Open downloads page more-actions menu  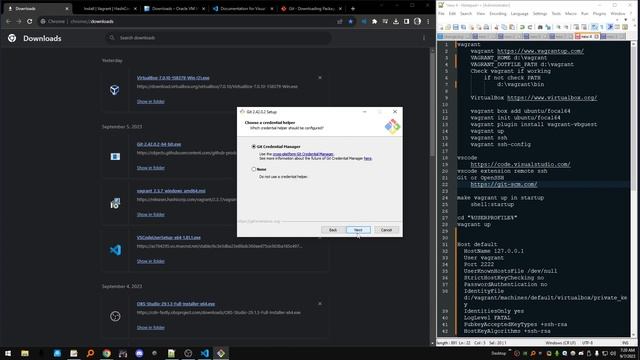pyautogui.click(x=424, y=38)
